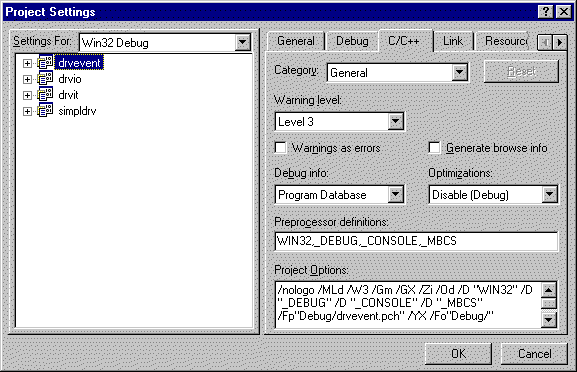Select the drvio project label
This screenshot has width=577, height=372.
point(70,79)
